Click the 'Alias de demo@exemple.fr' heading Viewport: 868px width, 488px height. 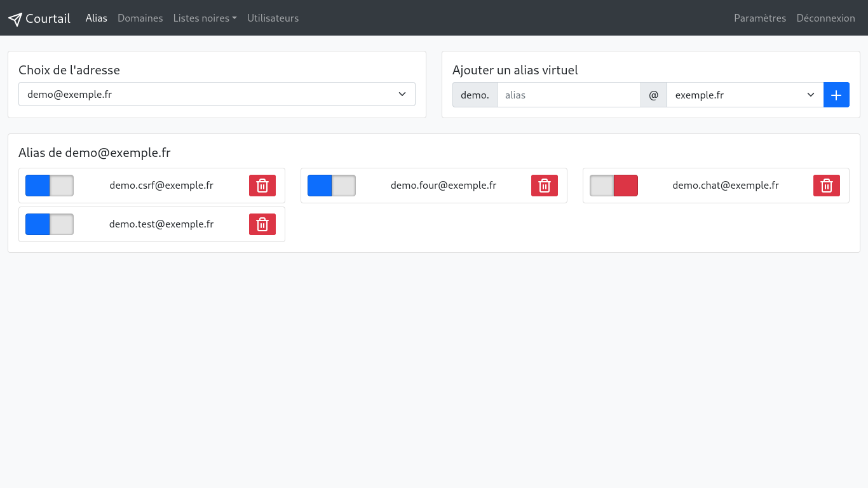pos(95,152)
